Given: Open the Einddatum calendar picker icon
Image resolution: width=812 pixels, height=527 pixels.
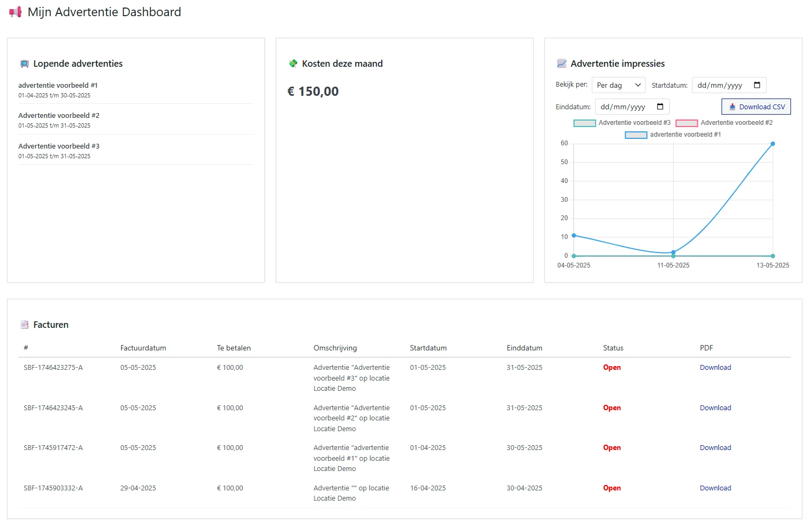Looking at the screenshot, I should pyautogui.click(x=660, y=107).
